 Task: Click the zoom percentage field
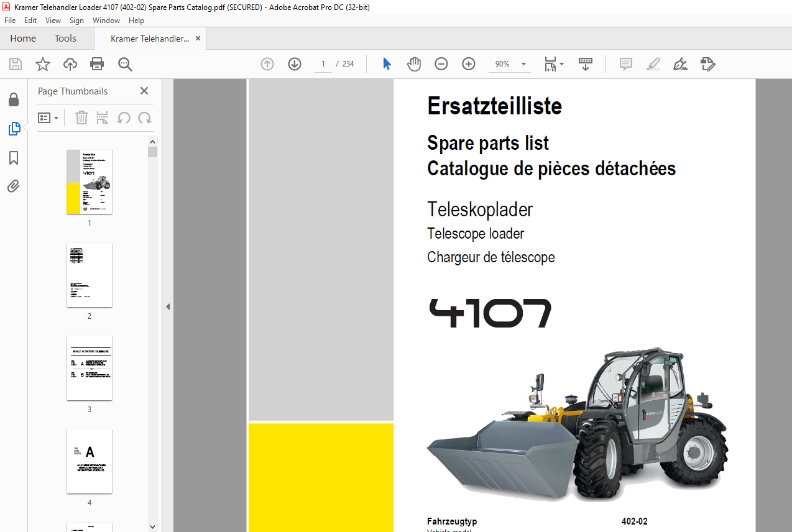[502, 64]
